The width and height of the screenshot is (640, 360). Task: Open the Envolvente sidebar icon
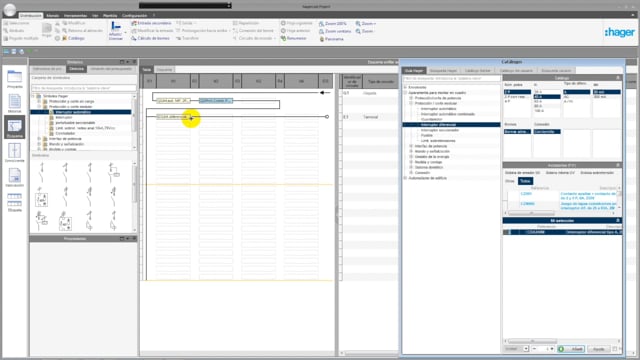pyautogui.click(x=15, y=151)
